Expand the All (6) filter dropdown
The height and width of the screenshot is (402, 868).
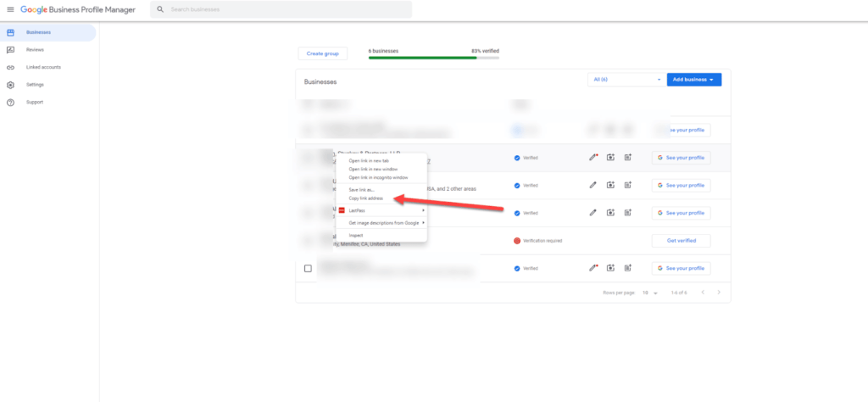626,80
